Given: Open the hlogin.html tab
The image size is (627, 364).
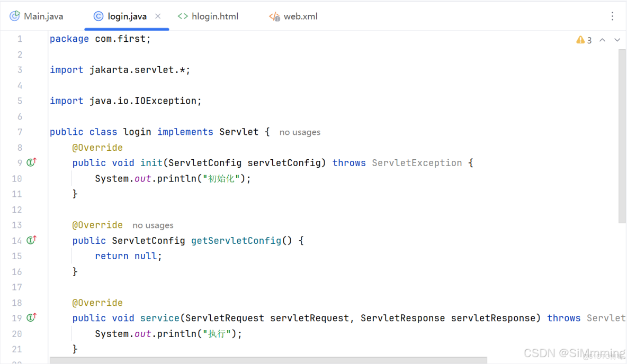Looking at the screenshot, I should click(214, 16).
